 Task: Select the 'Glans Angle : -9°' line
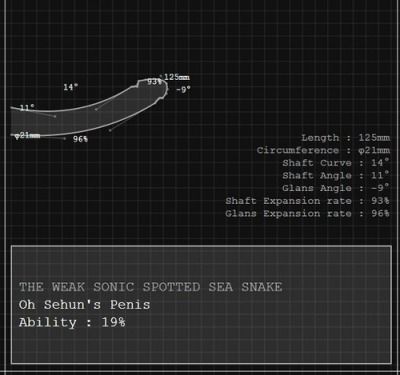[x=336, y=188]
